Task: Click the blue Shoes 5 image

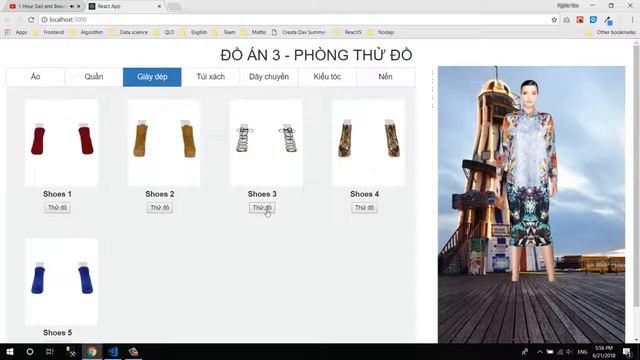Action: [62, 282]
